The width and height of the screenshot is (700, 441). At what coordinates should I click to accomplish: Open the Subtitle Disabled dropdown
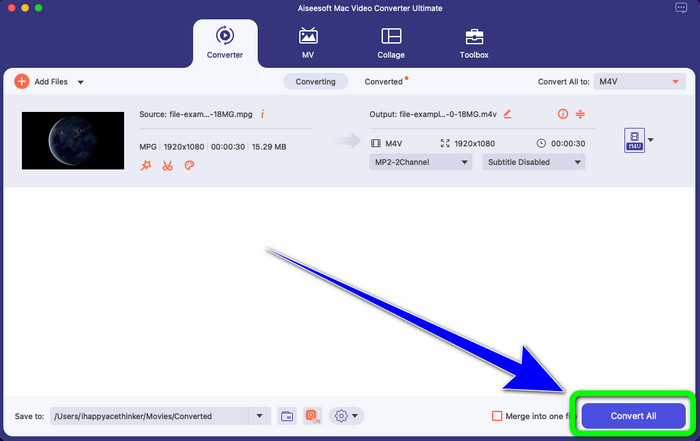535,161
